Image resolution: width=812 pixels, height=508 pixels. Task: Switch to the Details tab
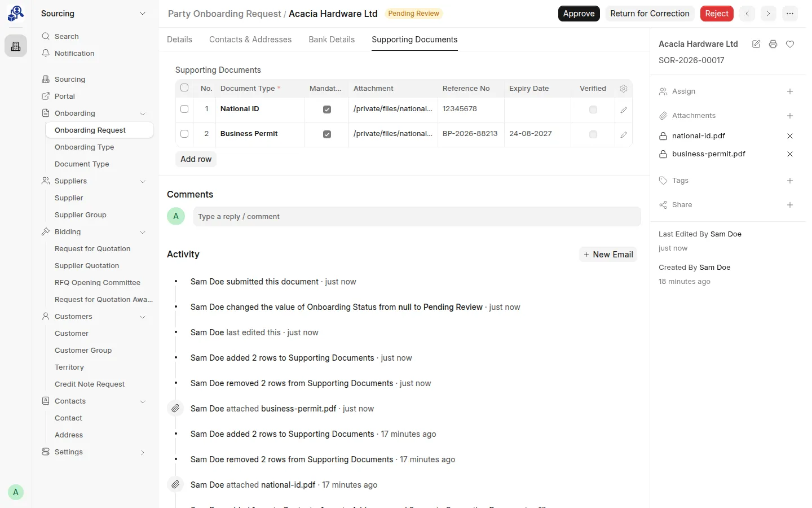(179, 40)
